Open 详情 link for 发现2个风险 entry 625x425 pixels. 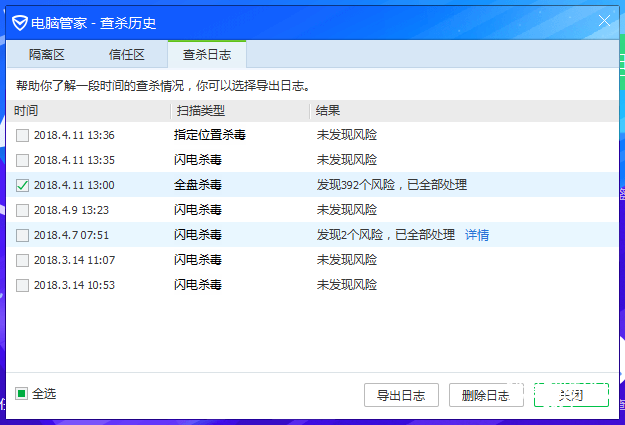pyautogui.click(x=477, y=235)
